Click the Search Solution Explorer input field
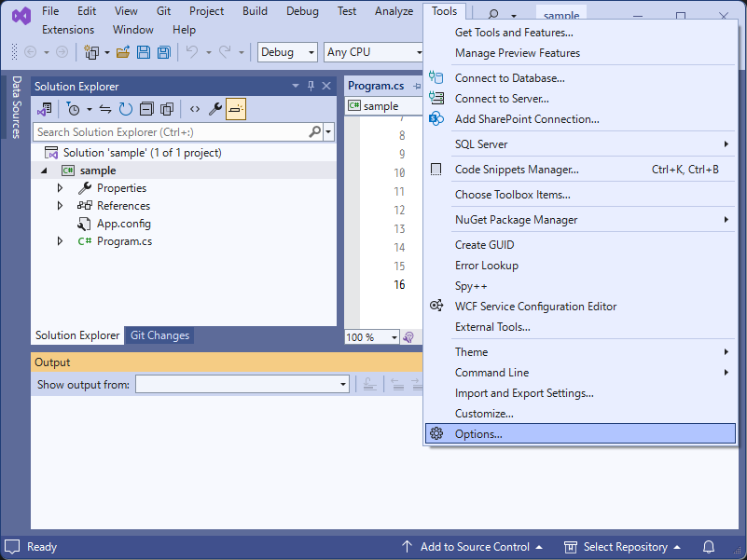Image resolution: width=747 pixels, height=560 pixels. click(172, 132)
